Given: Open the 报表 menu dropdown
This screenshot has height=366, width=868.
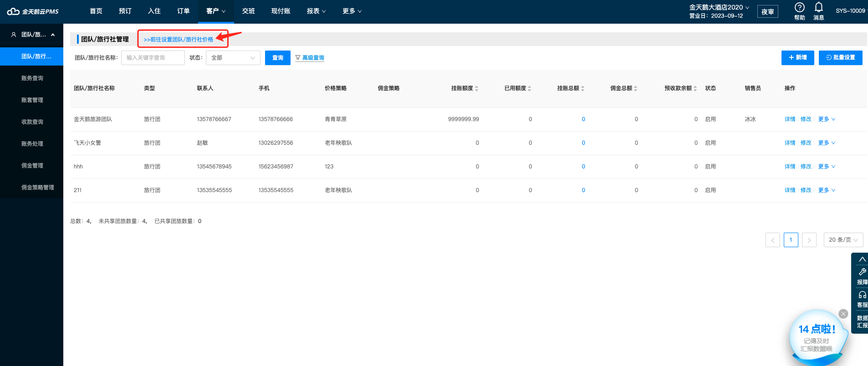Looking at the screenshot, I should (x=317, y=11).
